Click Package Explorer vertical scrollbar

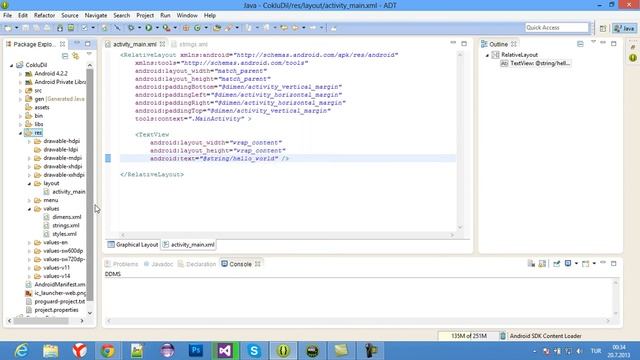[90, 184]
